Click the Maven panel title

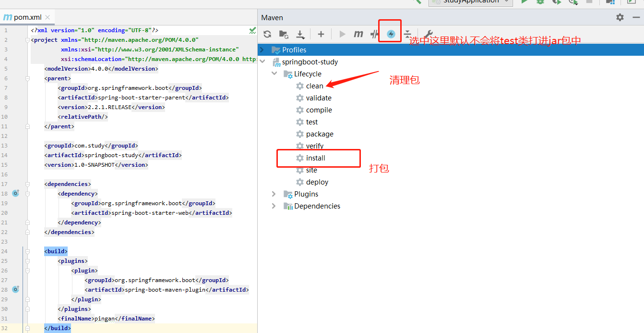pyautogui.click(x=272, y=17)
